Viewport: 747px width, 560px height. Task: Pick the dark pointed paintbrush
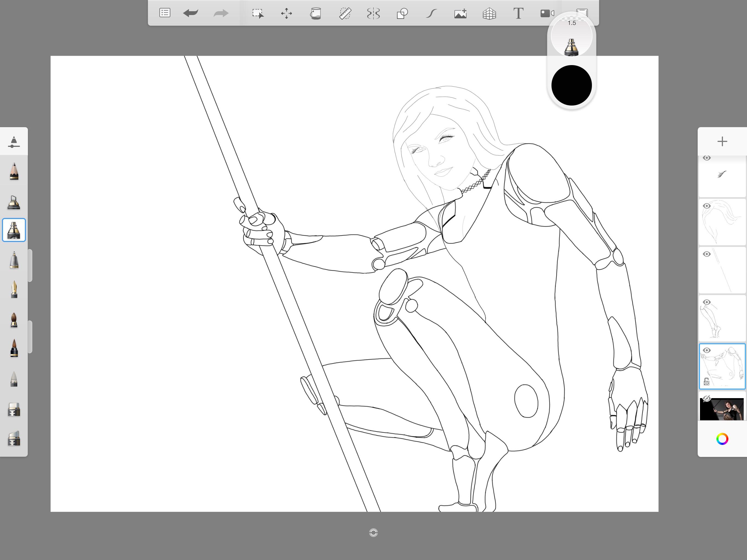[x=14, y=348]
